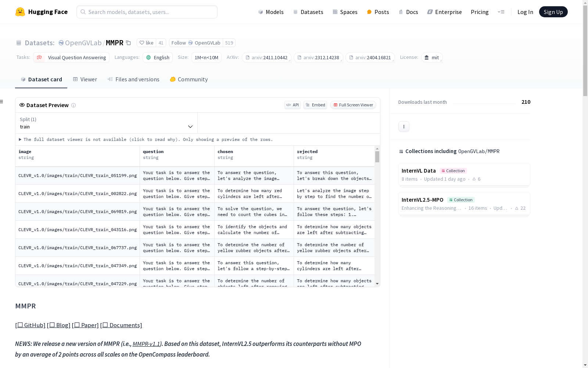Viewport: 588px width, 368px height.
Task: Follow the OpenGVLab organization
Action: point(196,43)
